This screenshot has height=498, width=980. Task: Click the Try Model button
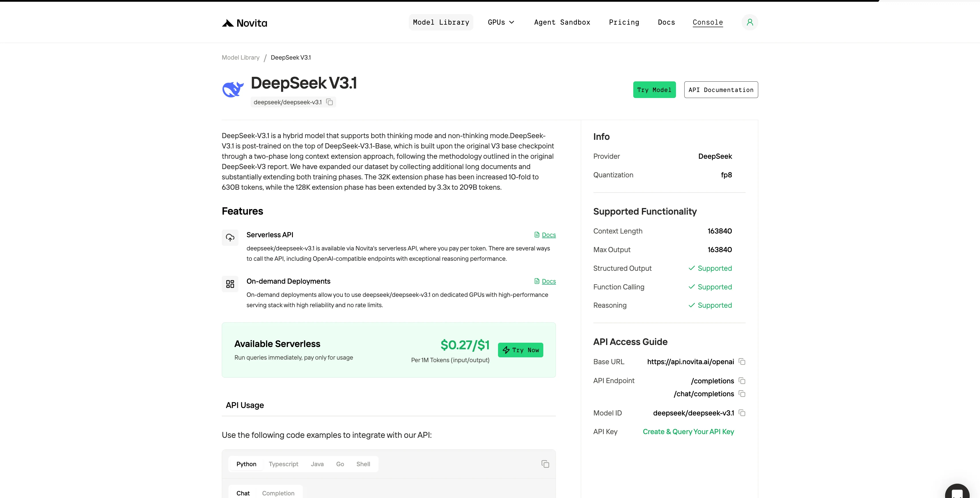click(x=654, y=90)
